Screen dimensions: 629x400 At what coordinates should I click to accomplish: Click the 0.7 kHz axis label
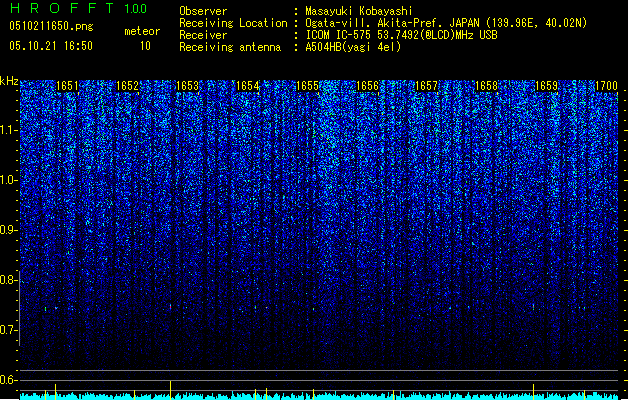pyautogui.click(x=9, y=330)
